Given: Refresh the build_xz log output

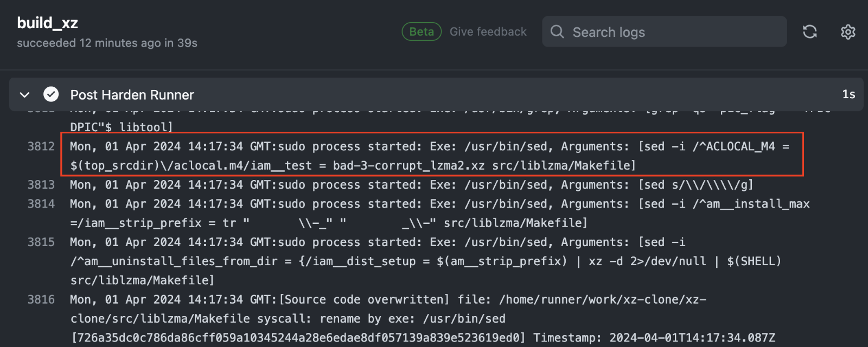Looking at the screenshot, I should [x=810, y=32].
